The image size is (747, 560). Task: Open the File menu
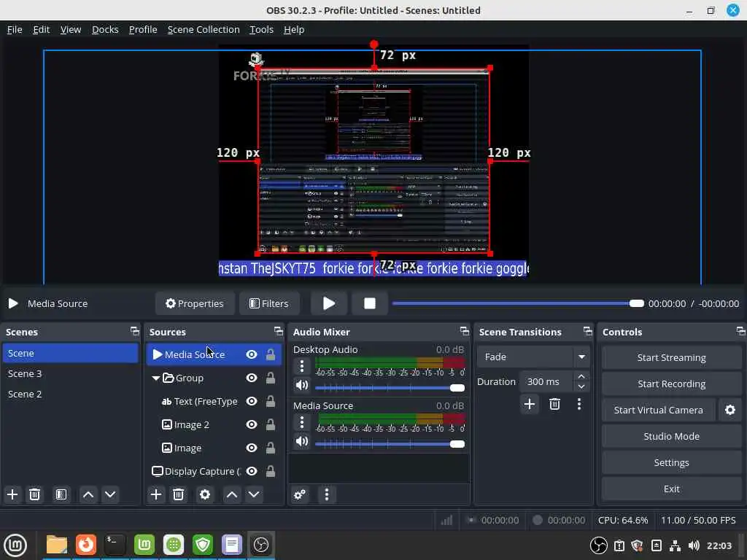(x=15, y=29)
